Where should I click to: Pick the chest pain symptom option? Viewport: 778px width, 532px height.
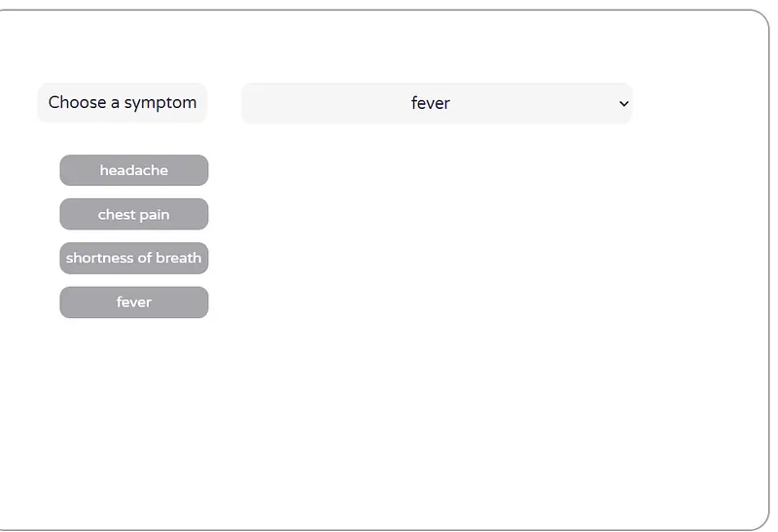pos(133,214)
